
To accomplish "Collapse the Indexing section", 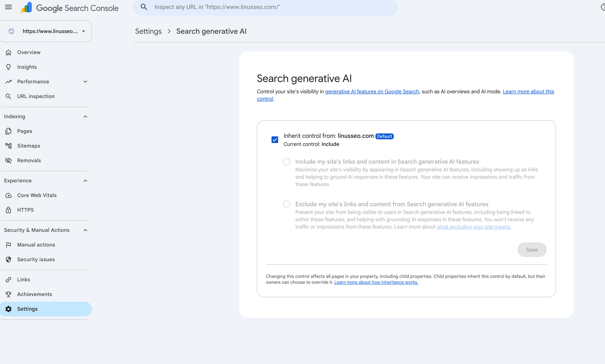I will 85,116.
